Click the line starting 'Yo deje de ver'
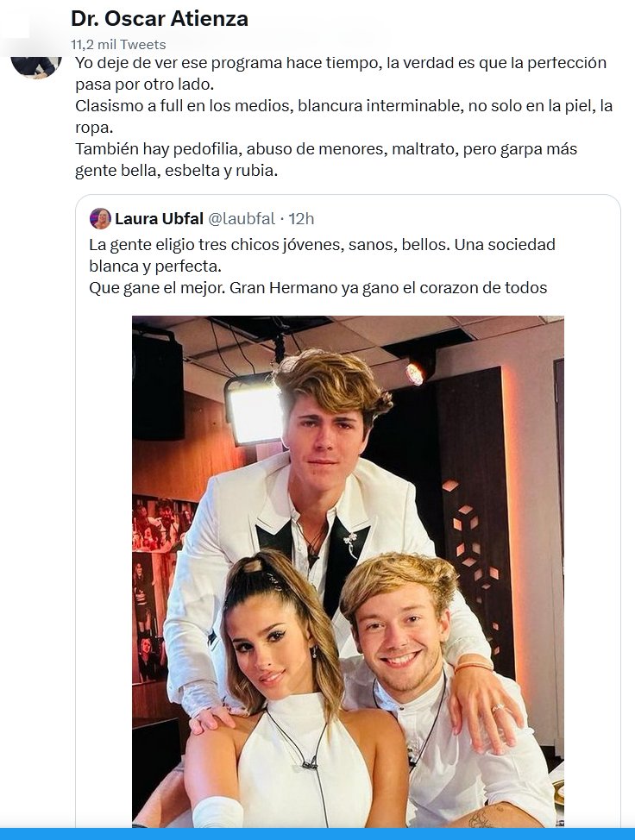Viewport: 635px width, 840px height. point(341,63)
